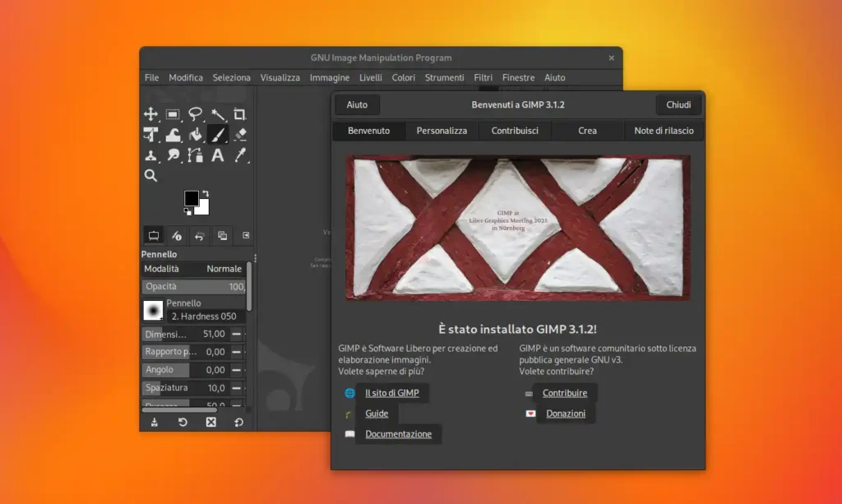This screenshot has width=842, height=504.
Task: Click the Chiudi button in the welcome dialog
Action: pyautogui.click(x=678, y=104)
